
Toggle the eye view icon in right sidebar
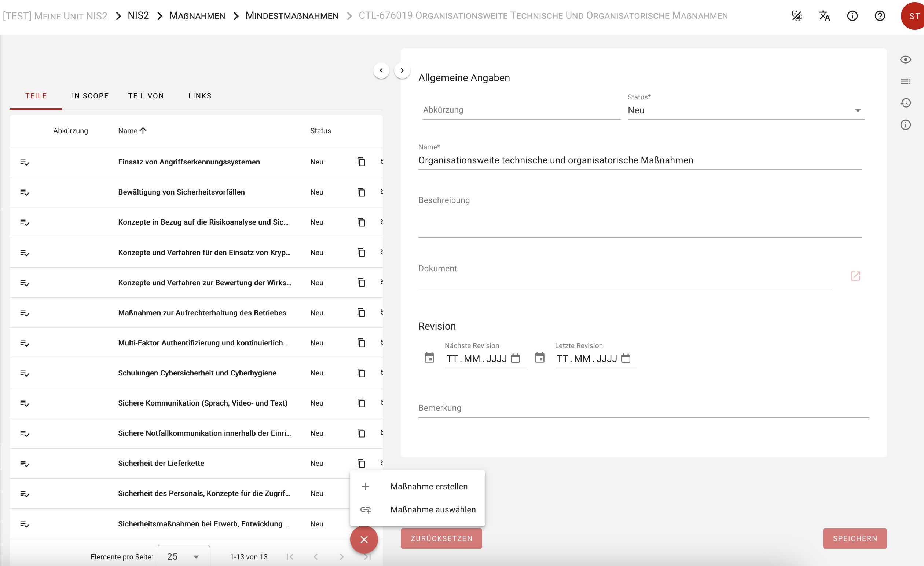click(x=906, y=60)
